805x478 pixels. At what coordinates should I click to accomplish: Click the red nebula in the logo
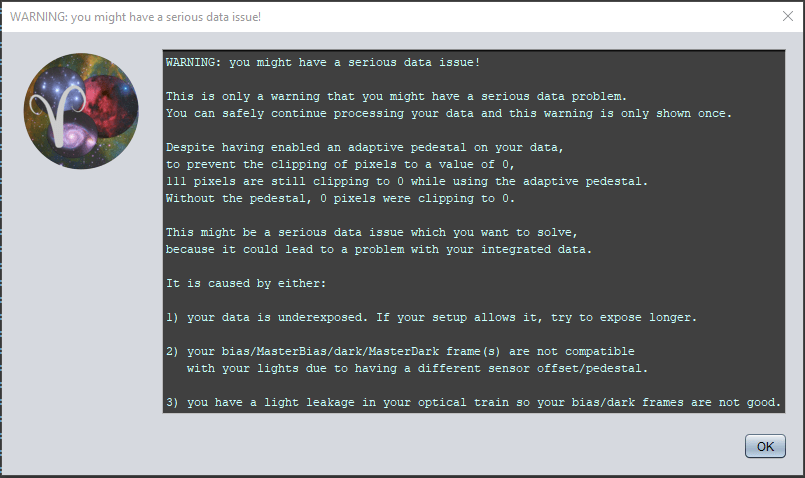(x=110, y=105)
